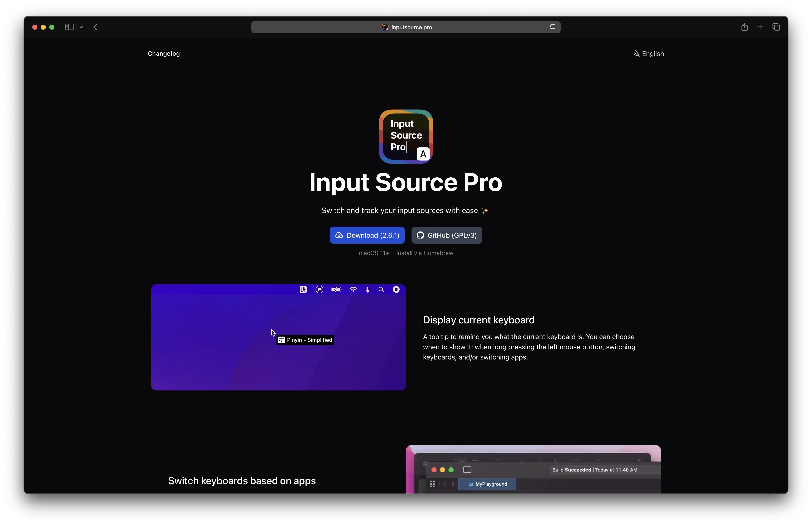812x525 pixels.
Task: Click the macOS 11+ text
Action: pos(374,253)
